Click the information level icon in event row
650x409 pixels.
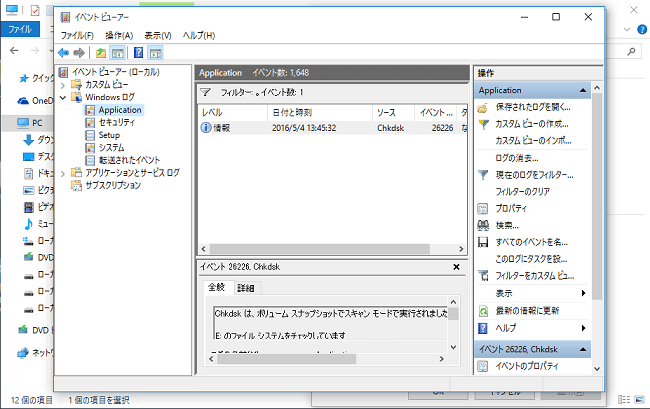[x=206, y=128]
